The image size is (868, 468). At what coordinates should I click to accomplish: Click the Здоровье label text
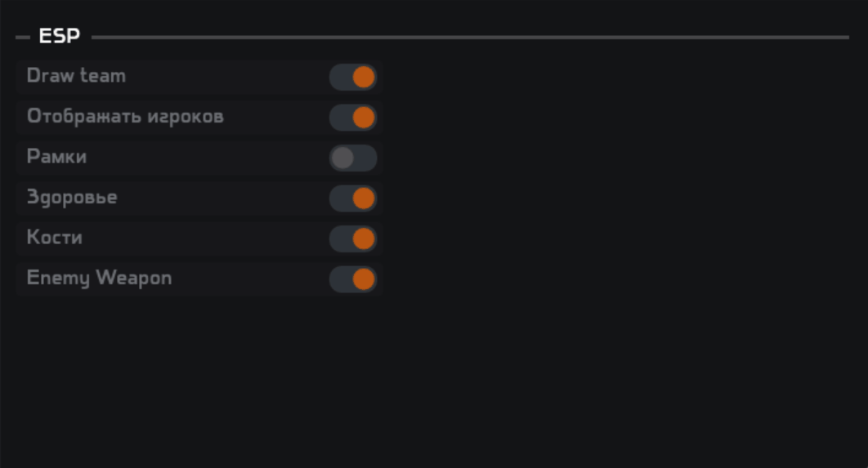[72, 198]
